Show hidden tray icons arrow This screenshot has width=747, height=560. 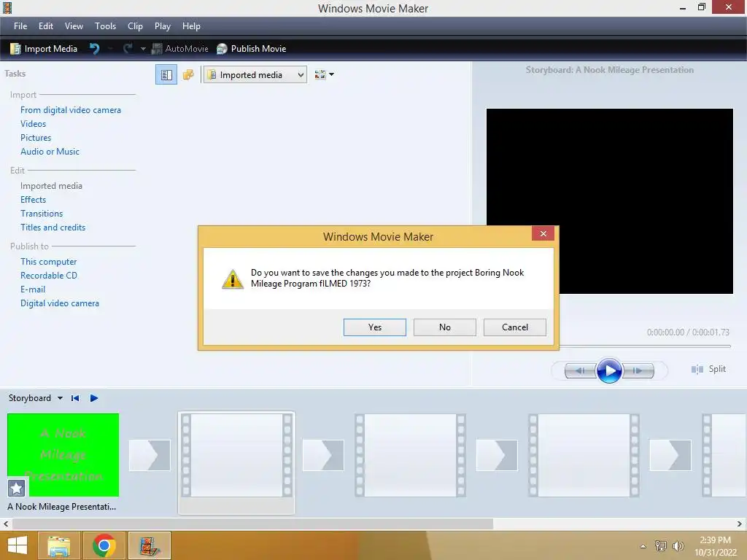tap(643, 547)
